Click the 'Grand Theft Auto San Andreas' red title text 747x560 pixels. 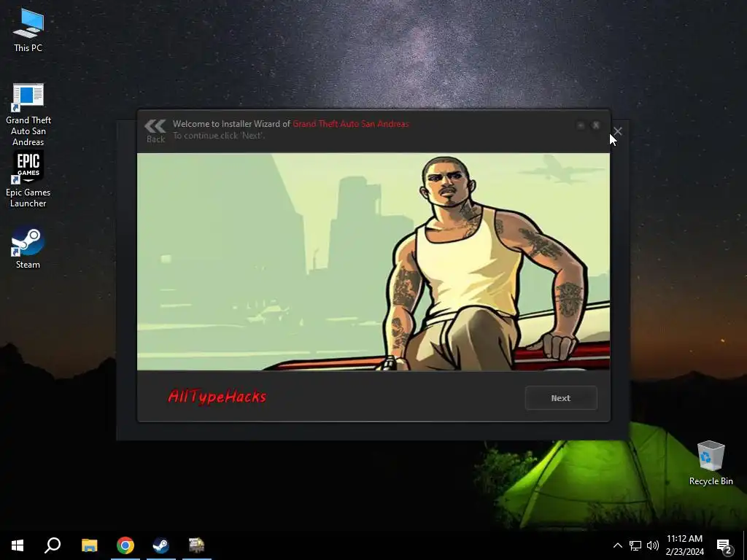pos(351,124)
